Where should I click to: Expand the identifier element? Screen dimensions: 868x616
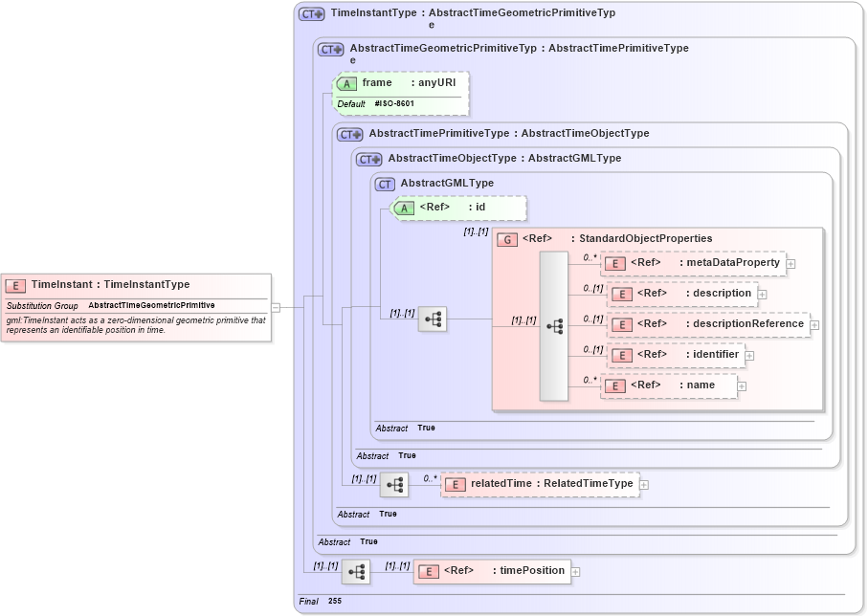pos(749,355)
